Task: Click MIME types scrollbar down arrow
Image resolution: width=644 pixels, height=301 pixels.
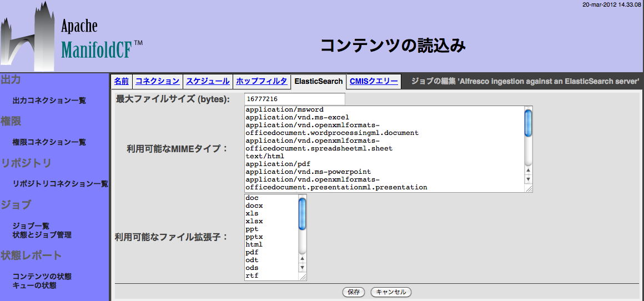Action: (x=528, y=179)
